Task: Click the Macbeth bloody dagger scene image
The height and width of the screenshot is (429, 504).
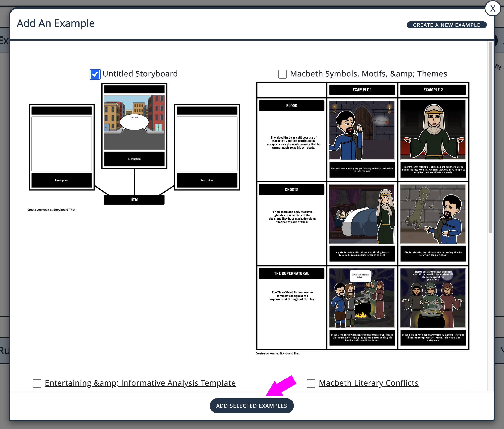Action: (362, 130)
